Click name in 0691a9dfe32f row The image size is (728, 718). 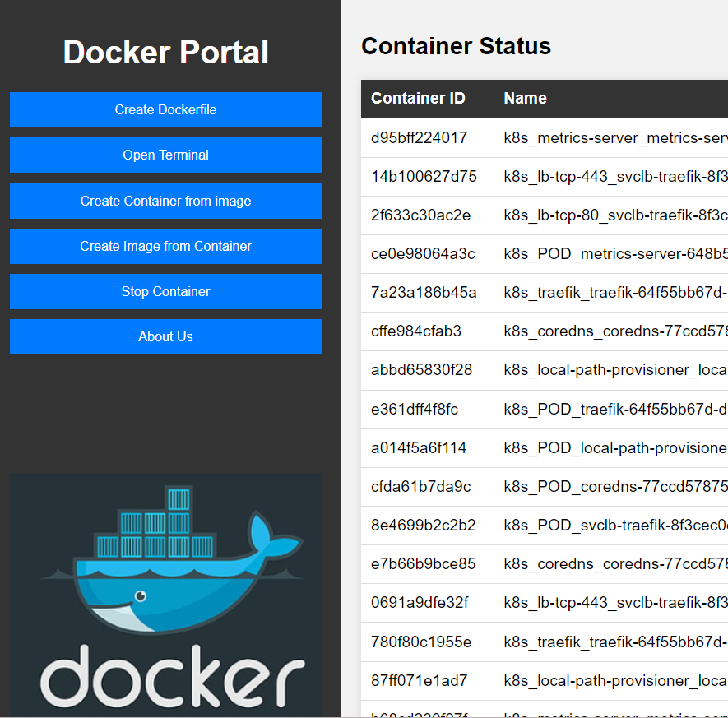pyautogui.click(x=615, y=602)
